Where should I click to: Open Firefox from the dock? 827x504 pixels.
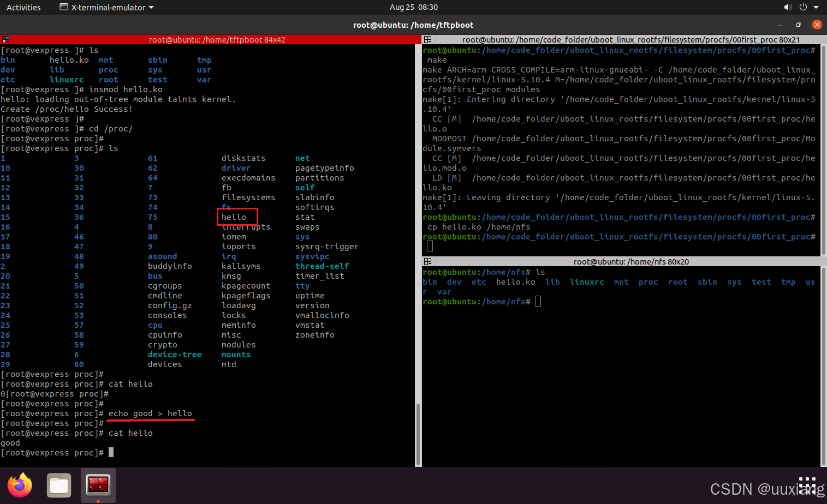tap(20, 485)
